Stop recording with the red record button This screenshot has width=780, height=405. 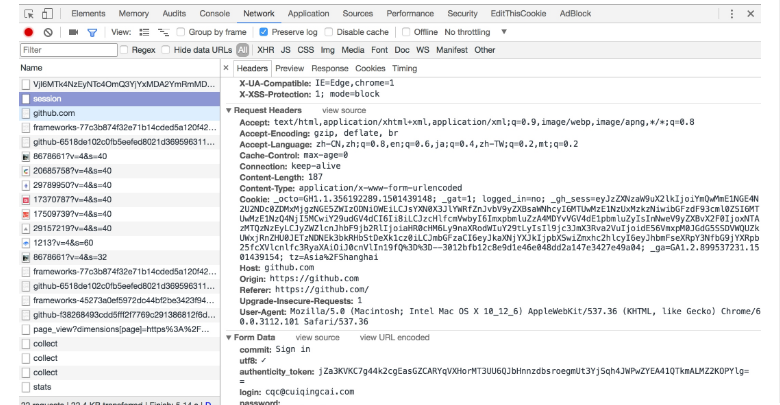coord(28,32)
